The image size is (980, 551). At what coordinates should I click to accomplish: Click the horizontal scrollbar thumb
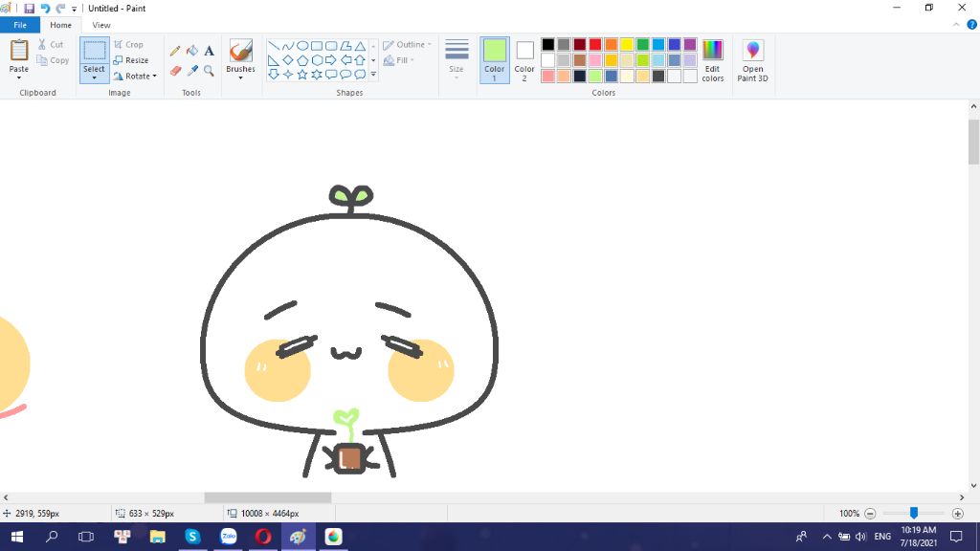pyautogui.click(x=268, y=497)
